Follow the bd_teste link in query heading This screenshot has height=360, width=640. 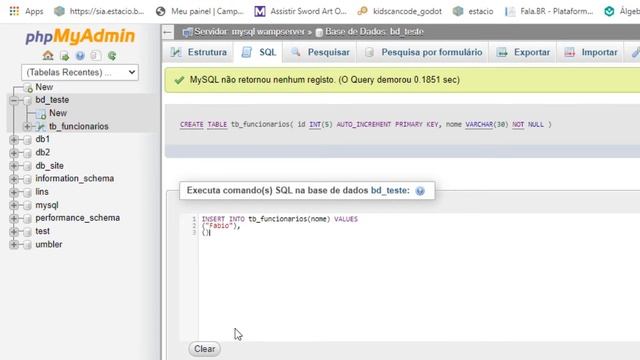pyautogui.click(x=388, y=191)
